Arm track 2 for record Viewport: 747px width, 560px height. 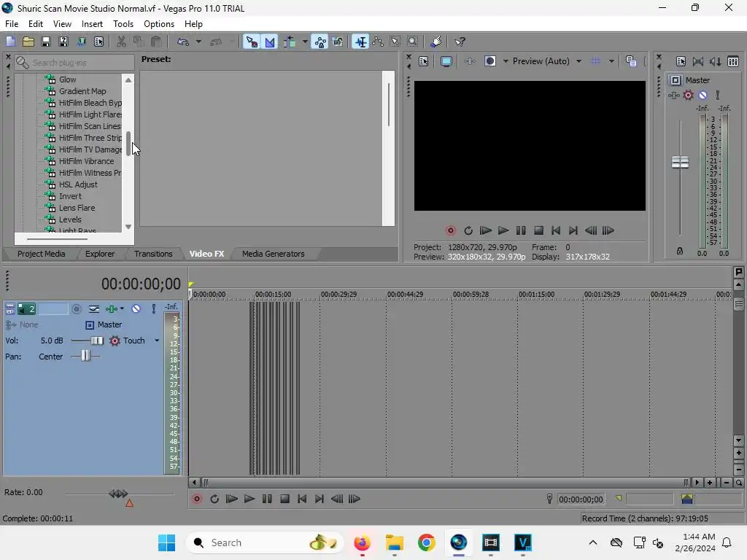pos(76,309)
